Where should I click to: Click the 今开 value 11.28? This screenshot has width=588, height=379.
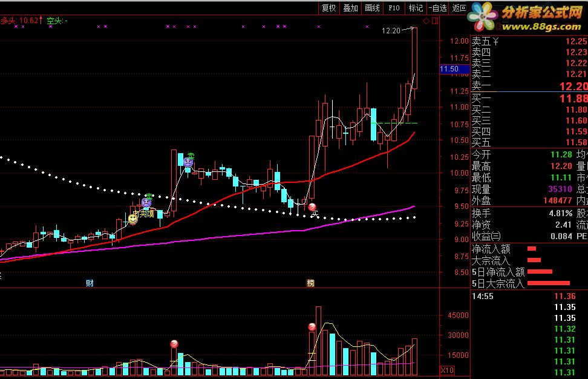pos(561,154)
